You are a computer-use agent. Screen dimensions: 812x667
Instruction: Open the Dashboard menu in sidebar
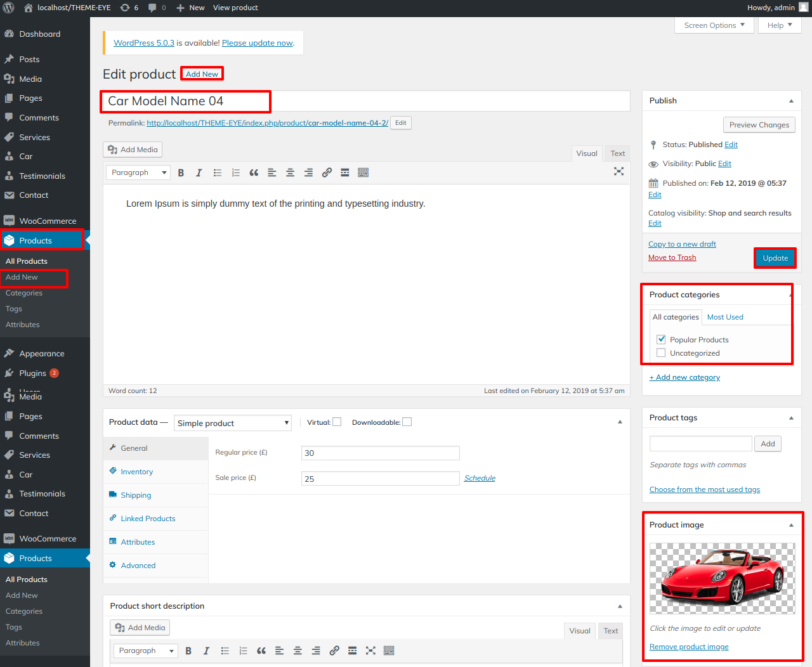(39, 34)
